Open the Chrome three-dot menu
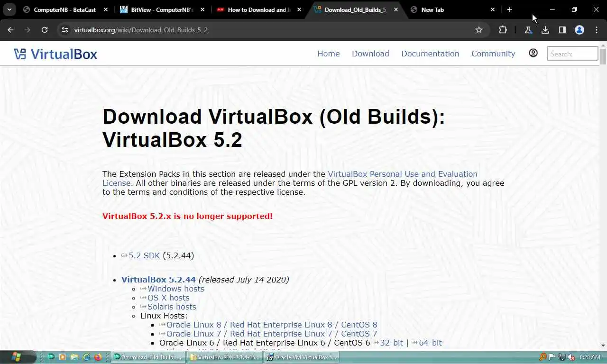 tap(597, 30)
